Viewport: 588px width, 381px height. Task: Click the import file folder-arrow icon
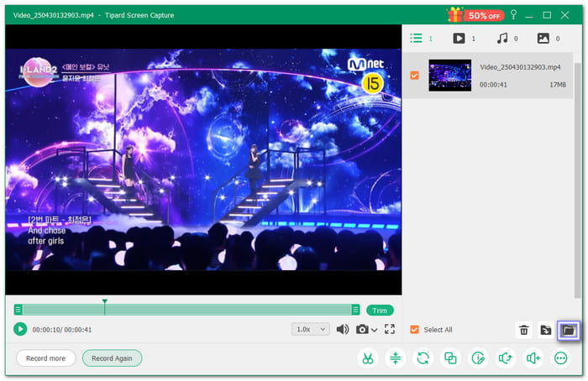546,330
